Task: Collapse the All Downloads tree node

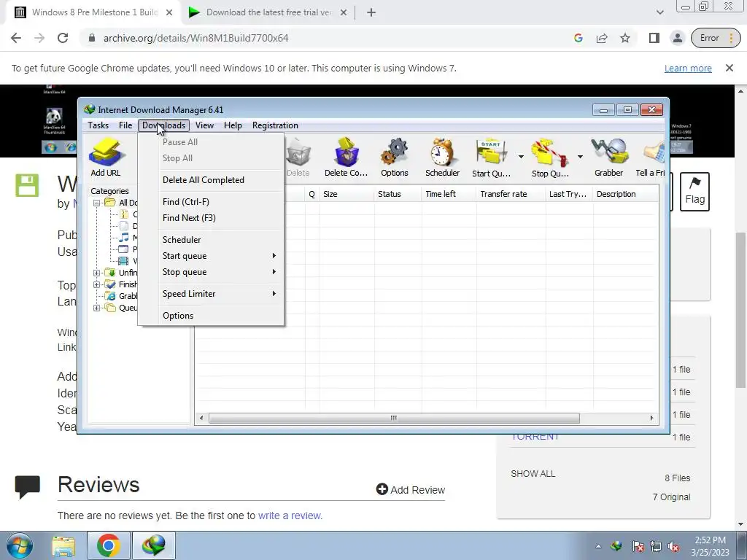Action: (x=96, y=203)
